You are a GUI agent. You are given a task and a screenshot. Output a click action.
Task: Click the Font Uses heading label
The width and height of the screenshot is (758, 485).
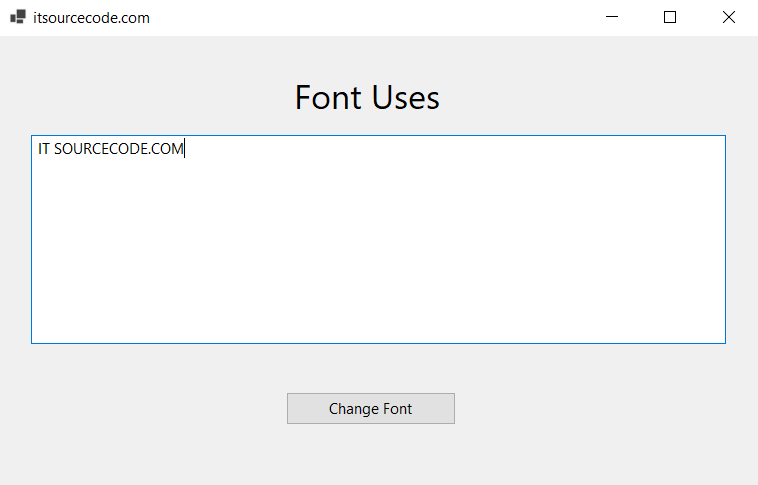pyautogui.click(x=367, y=98)
